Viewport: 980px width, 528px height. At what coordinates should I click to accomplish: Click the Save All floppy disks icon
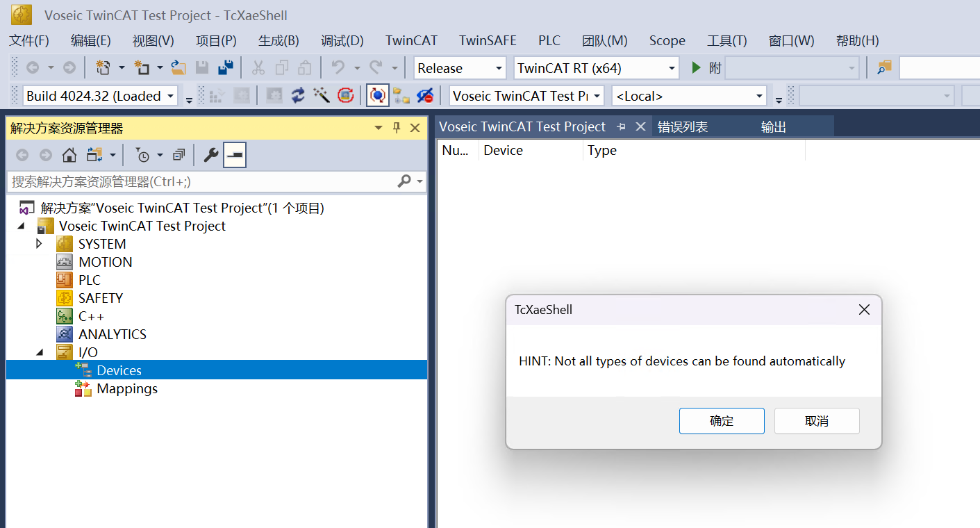pos(225,67)
